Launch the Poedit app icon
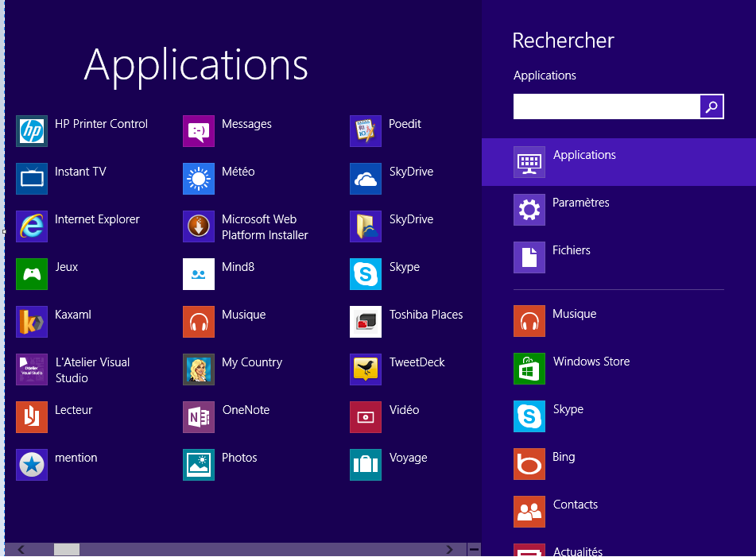756x557 pixels. point(366,131)
